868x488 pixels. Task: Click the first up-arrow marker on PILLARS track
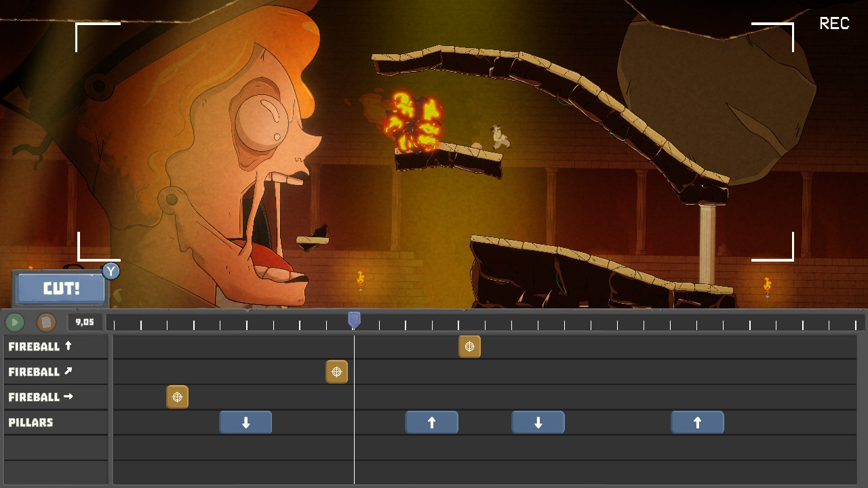point(431,422)
